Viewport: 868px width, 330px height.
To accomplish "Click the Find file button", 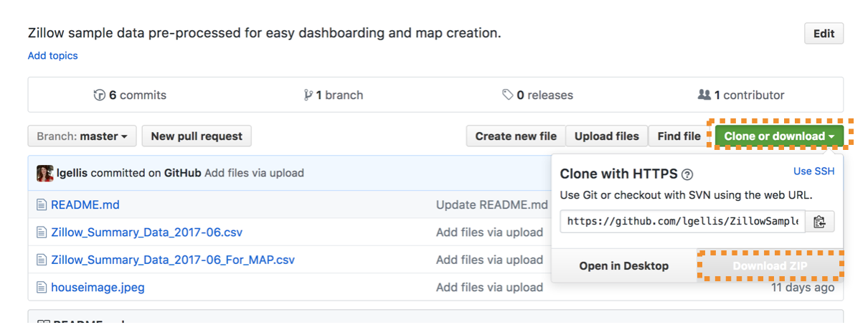I will (x=679, y=136).
